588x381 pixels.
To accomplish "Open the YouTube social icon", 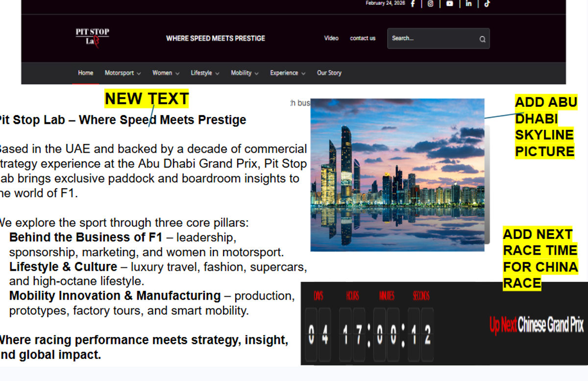I will [450, 3].
